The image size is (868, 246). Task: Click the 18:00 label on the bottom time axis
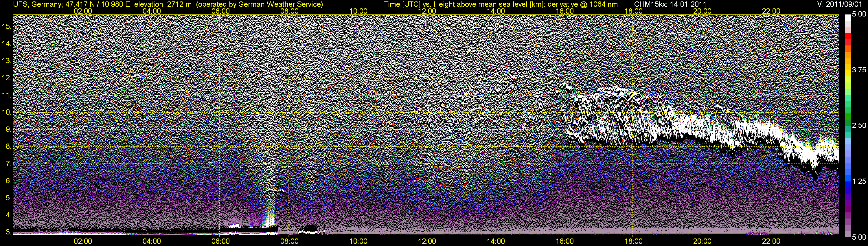pyautogui.click(x=633, y=241)
